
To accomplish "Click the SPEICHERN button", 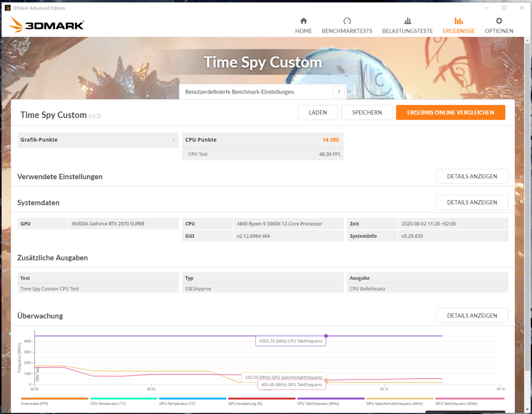I will (x=367, y=112).
